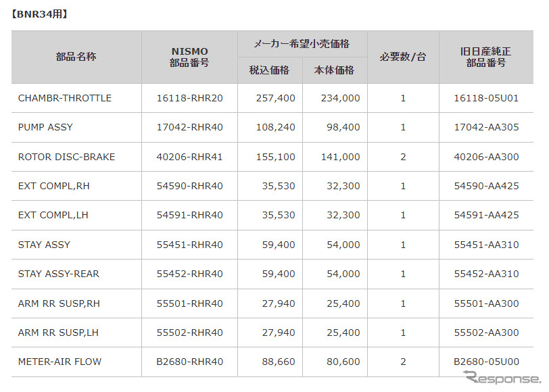The height and width of the screenshot is (392, 549).
Task: Click old part number 54591-AA425
Action: coord(486,215)
